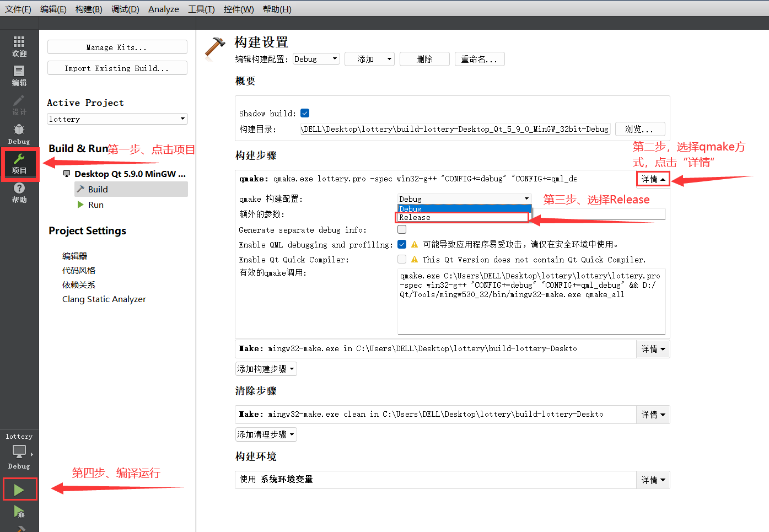The width and height of the screenshot is (769, 532).
Task: Open the Design (设计) mode
Action: coord(19,105)
